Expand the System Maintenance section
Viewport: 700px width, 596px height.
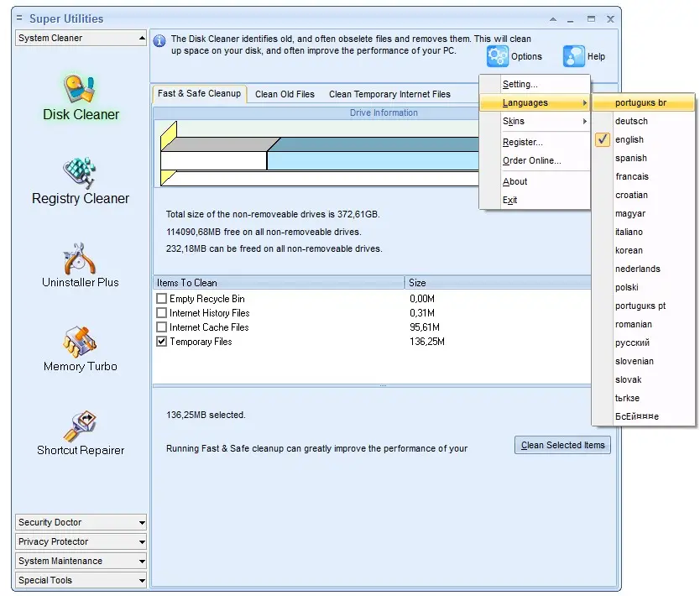coord(81,561)
